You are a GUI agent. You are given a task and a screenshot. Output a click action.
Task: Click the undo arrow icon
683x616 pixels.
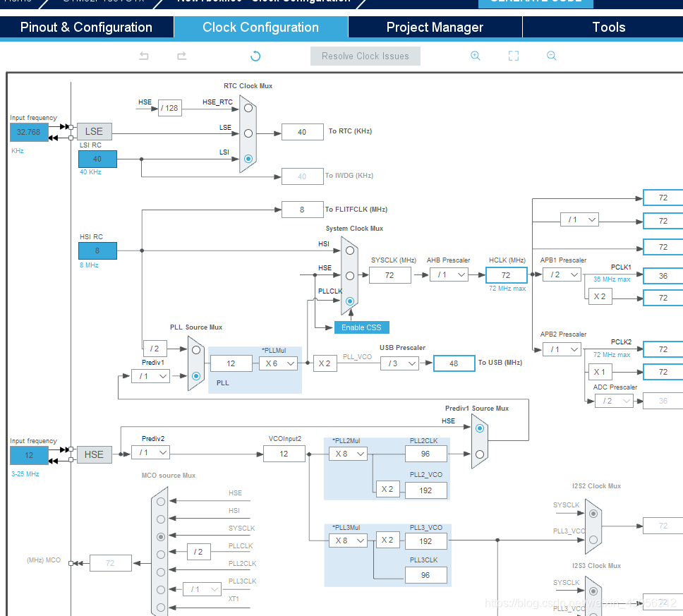point(144,56)
